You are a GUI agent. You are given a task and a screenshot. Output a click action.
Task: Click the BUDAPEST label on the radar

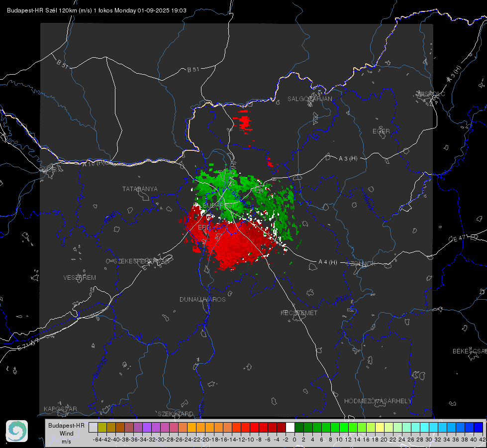pyautogui.click(x=219, y=206)
